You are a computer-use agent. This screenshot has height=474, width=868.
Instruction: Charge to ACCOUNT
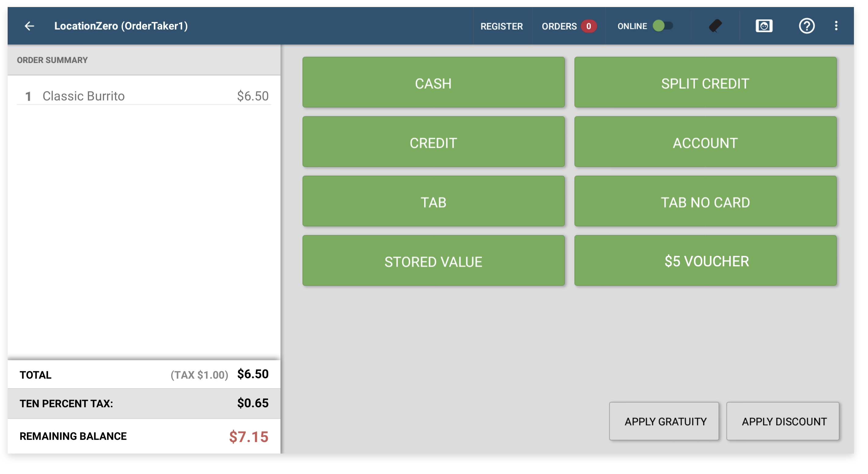(x=705, y=142)
